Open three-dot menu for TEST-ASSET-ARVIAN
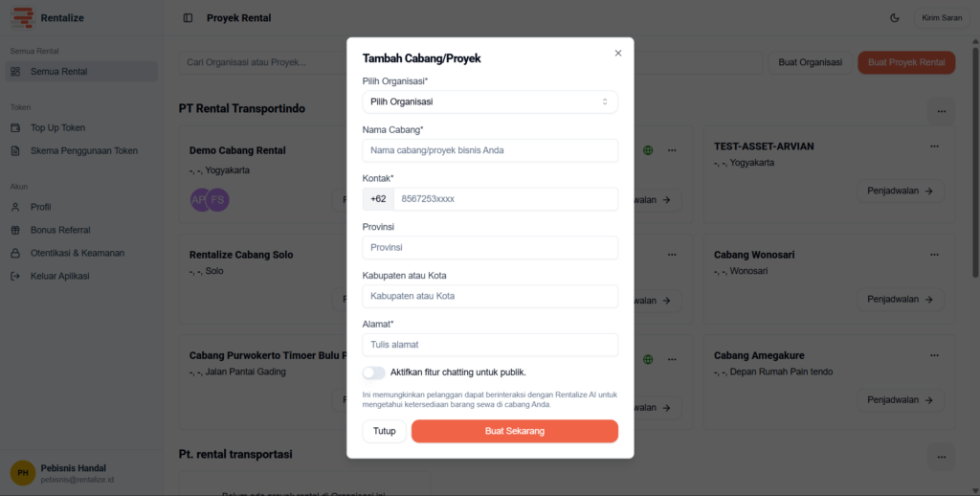 click(934, 147)
